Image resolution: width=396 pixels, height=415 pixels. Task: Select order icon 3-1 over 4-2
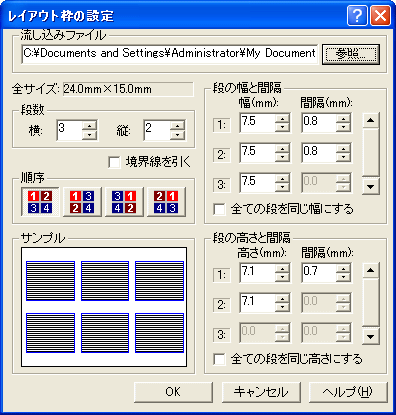pyautogui.click(x=124, y=202)
